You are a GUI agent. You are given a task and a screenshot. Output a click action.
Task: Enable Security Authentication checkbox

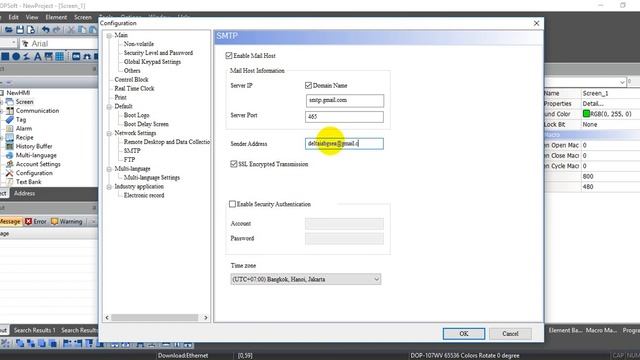232,204
